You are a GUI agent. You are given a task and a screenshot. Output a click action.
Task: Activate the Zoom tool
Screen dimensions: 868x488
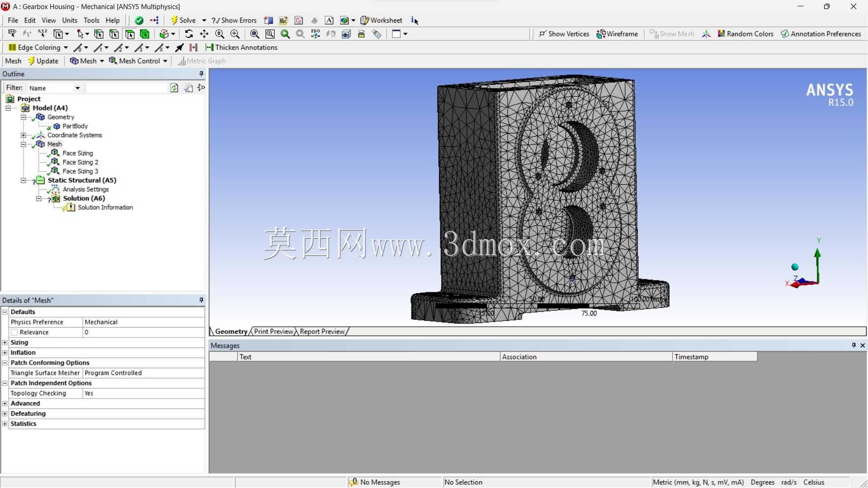point(220,34)
